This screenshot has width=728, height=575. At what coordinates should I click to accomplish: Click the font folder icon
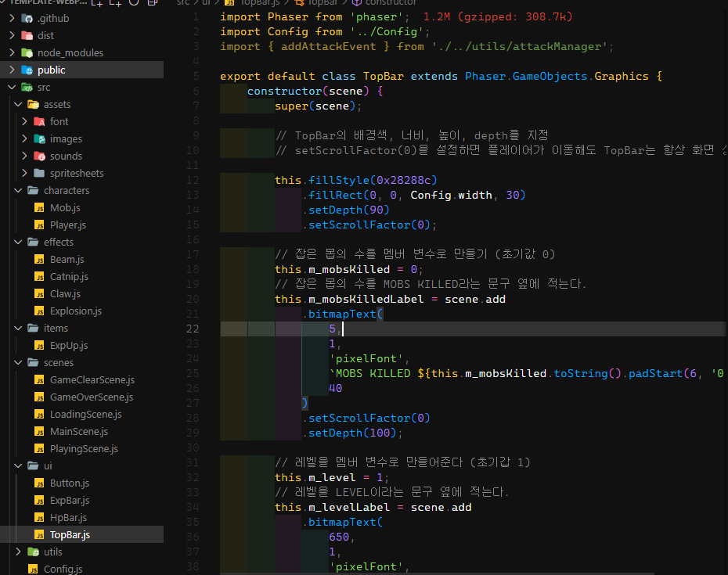click(x=39, y=121)
